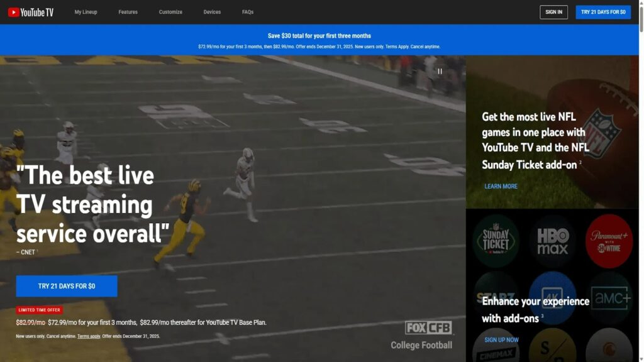The width and height of the screenshot is (644, 362).
Task: Click the Sign In button
Action: [x=553, y=12]
